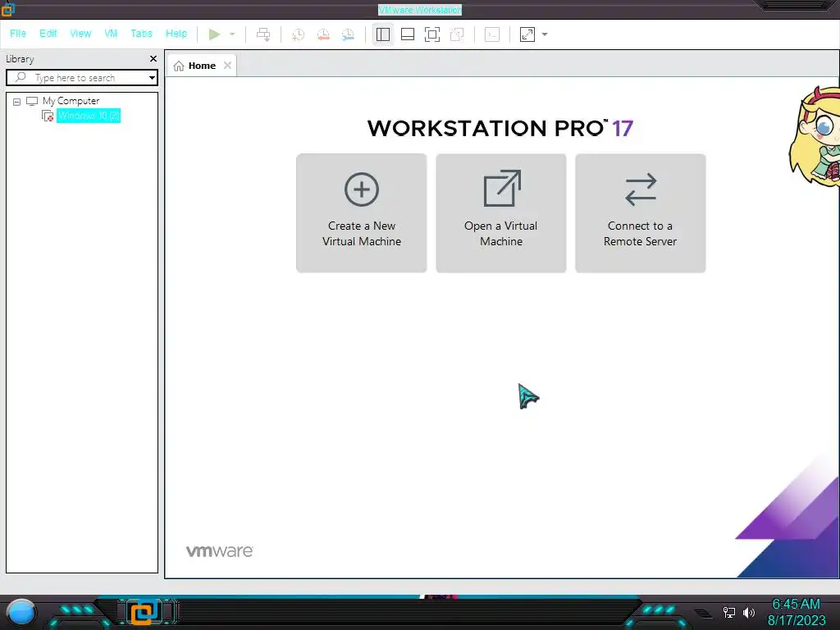Click the network tray icon
This screenshot has width=840, height=630.
[x=728, y=612]
